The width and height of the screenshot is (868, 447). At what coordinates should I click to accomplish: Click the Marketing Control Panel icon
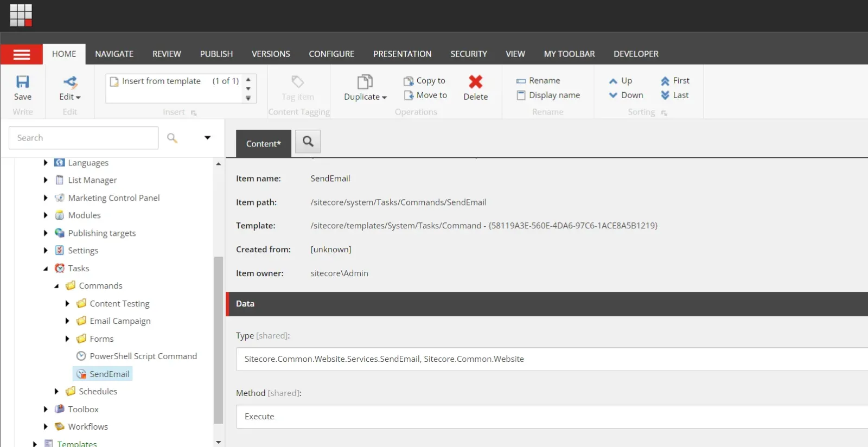coord(60,197)
